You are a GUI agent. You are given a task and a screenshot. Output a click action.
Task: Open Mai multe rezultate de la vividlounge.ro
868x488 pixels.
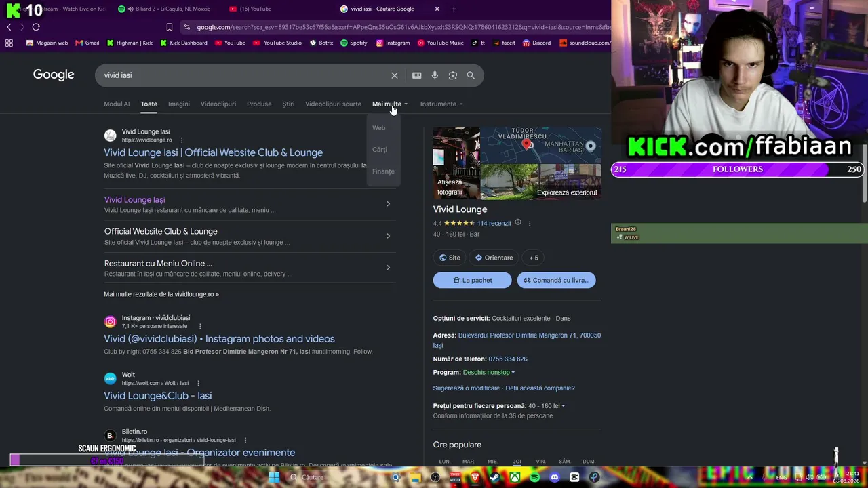161,294
